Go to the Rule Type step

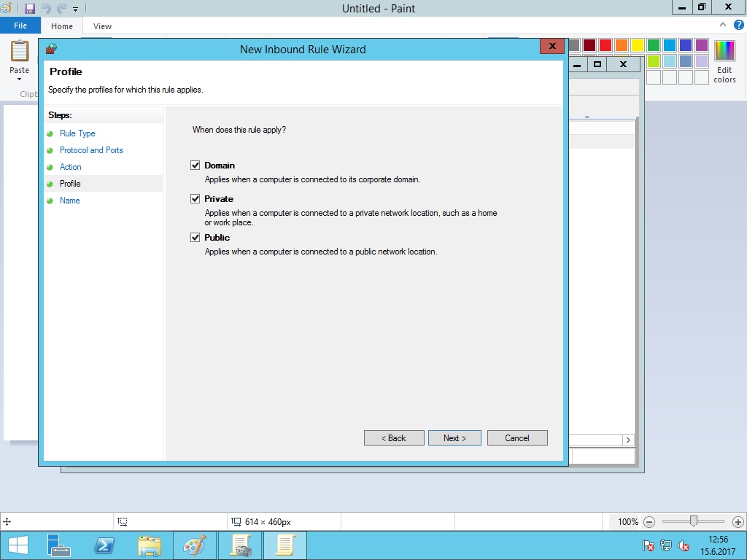click(77, 133)
